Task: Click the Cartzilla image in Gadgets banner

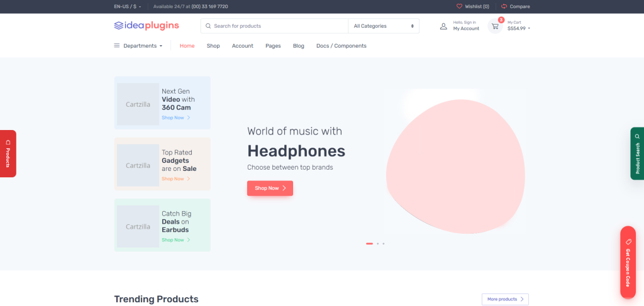Action: pos(138,165)
